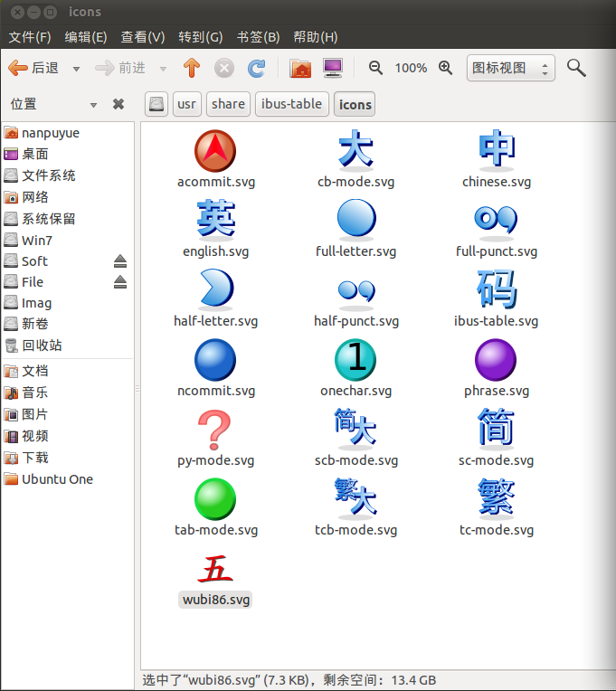Viewport: 616px width, 691px height.
Task: Select the half-letter.svg icon
Action: tap(216, 289)
